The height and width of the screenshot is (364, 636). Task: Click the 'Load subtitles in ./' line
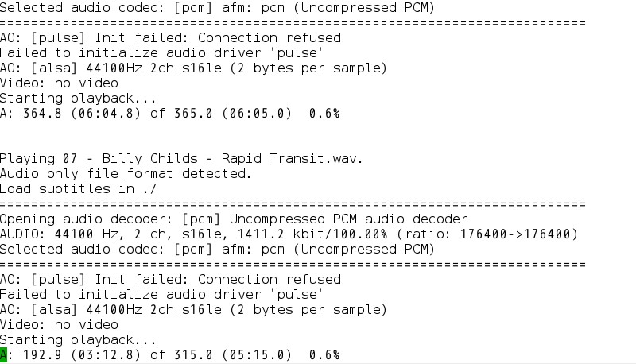(x=79, y=188)
